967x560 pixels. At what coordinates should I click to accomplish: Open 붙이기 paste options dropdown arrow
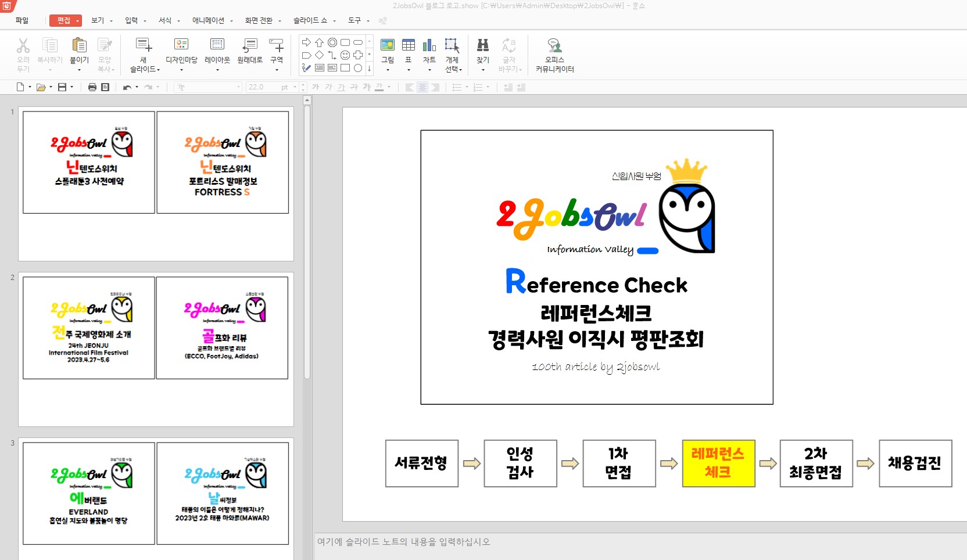click(79, 70)
